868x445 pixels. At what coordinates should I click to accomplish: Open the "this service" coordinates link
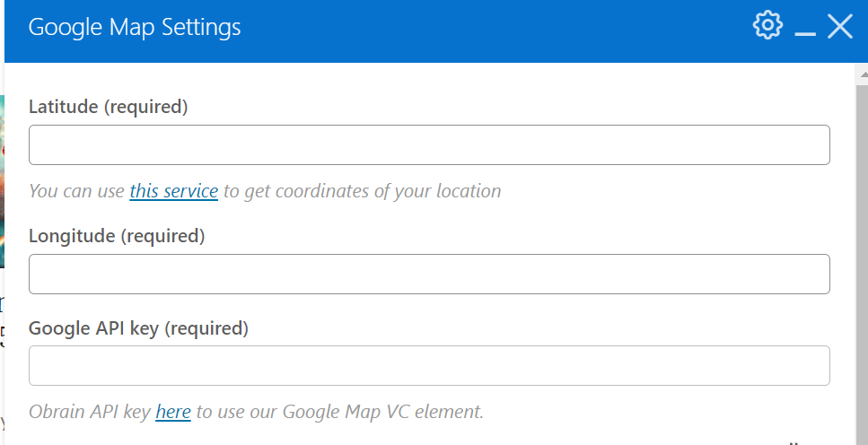coord(174,191)
